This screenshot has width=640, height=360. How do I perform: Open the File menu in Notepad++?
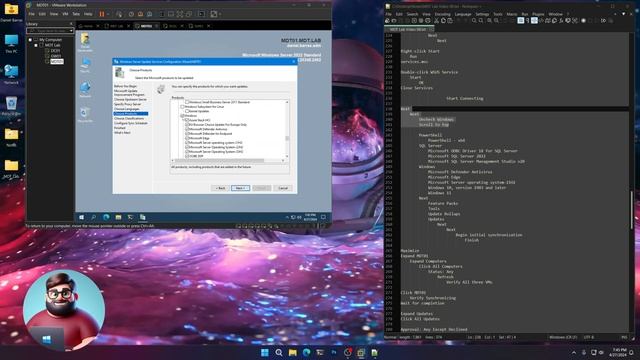[x=388, y=14]
